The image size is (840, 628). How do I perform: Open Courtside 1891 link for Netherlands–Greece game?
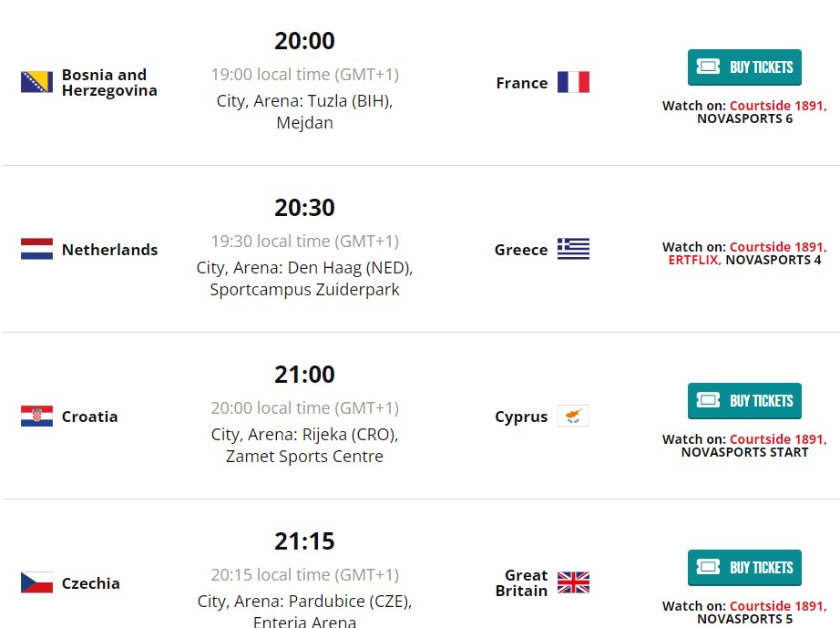[776, 247]
